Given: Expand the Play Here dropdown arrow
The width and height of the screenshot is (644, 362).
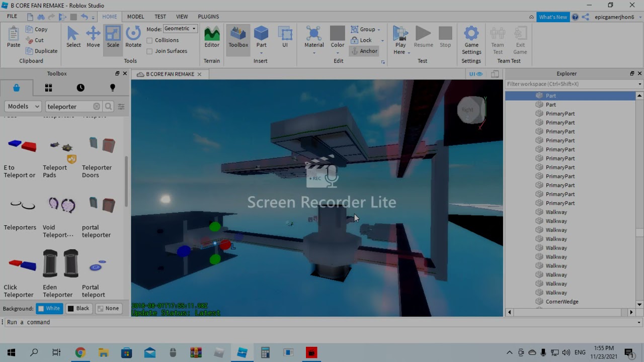Looking at the screenshot, I should tap(409, 53).
